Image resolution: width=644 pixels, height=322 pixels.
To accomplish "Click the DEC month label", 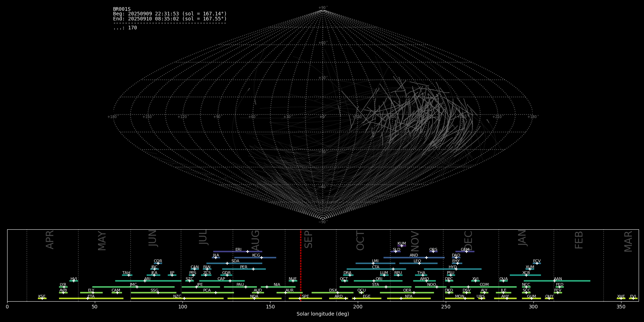I will (468, 240).
